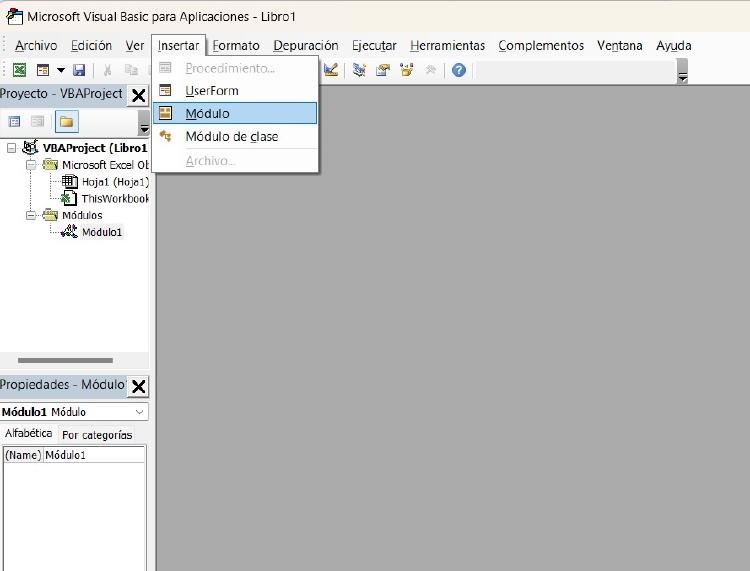The image size is (750, 571).
Task: Open the Ver menu
Action: (134, 45)
